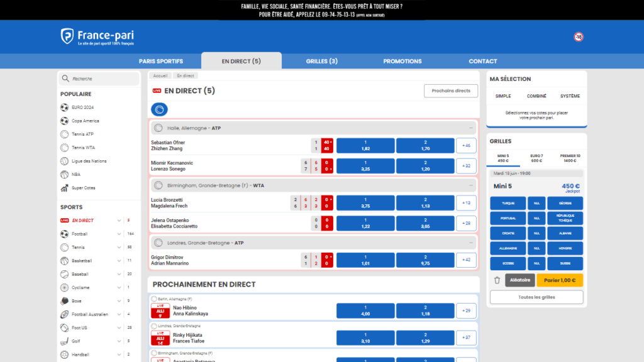Pick HONGRIE in Mini 5 grid
Screen dimensions: 644x362
pyautogui.click(x=565, y=248)
